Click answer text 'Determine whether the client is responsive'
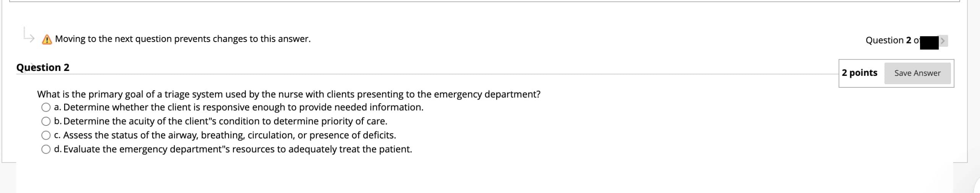The height and width of the screenshot is (193, 980). click(243, 107)
